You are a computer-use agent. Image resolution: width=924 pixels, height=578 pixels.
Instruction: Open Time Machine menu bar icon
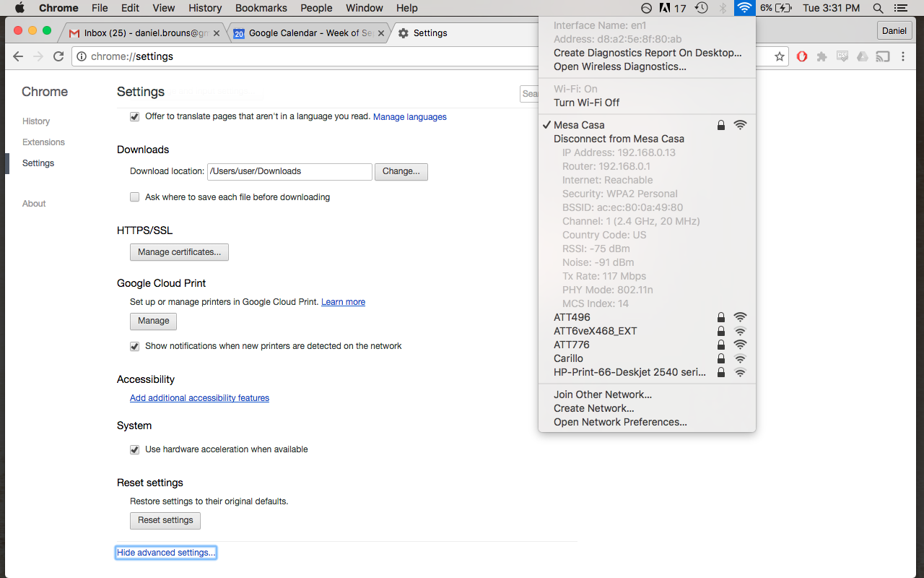[701, 8]
